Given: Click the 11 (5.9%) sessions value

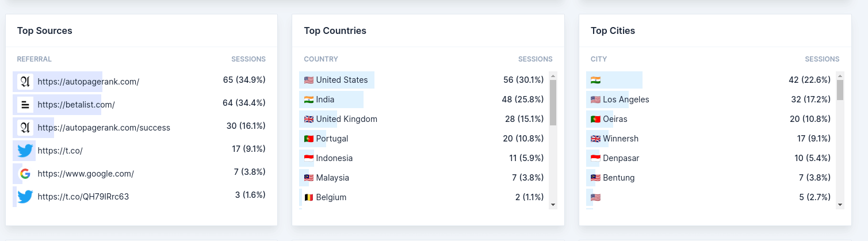Looking at the screenshot, I should click(526, 158).
